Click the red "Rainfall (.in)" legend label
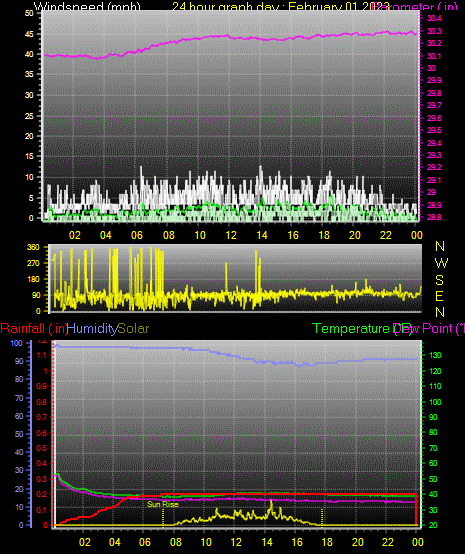The image size is (465, 554). (x=34, y=329)
